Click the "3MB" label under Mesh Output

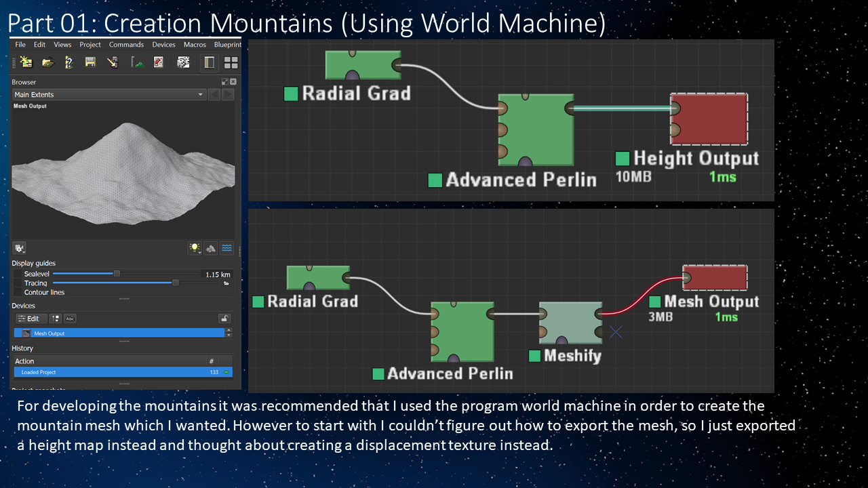click(660, 317)
